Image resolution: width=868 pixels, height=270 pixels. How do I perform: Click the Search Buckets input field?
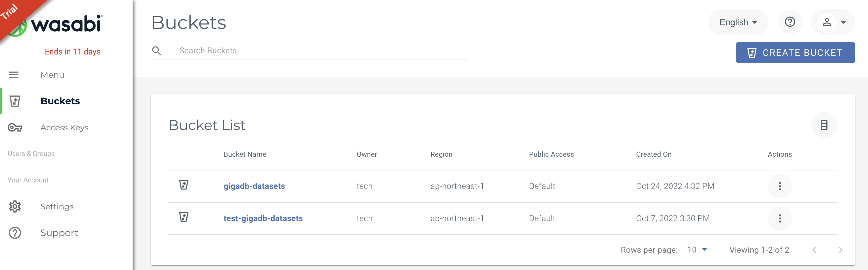(x=303, y=50)
